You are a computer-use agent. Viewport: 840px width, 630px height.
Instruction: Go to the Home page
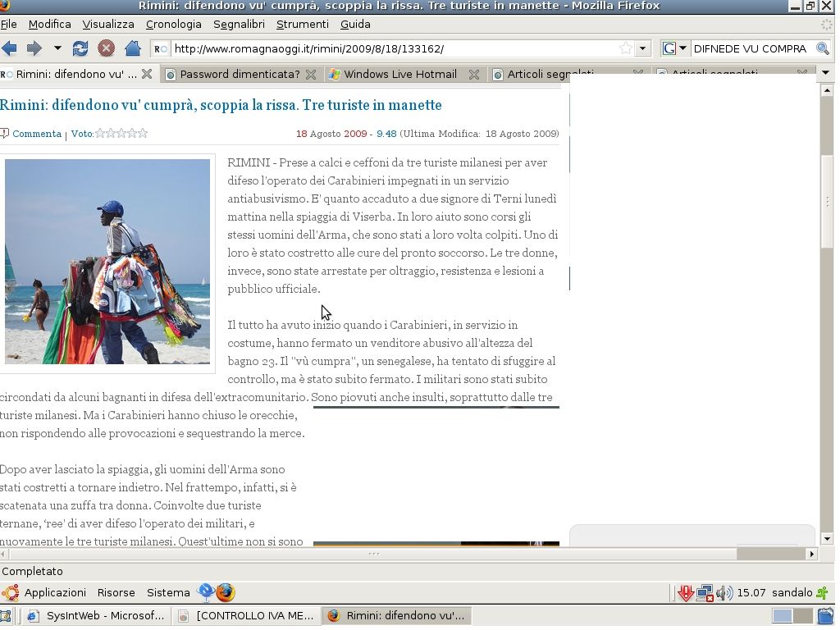pos(131,48)
